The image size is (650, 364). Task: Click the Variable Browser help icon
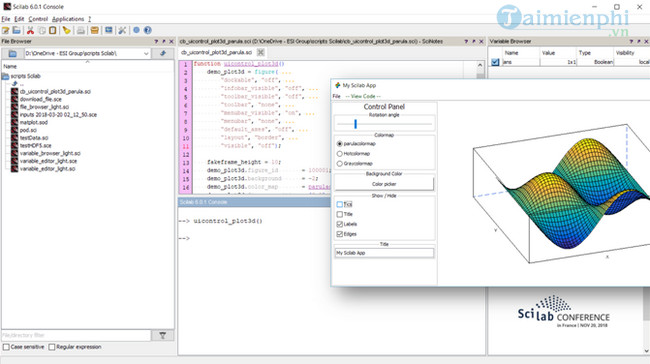pyautogui.click(x=631, y=41)
